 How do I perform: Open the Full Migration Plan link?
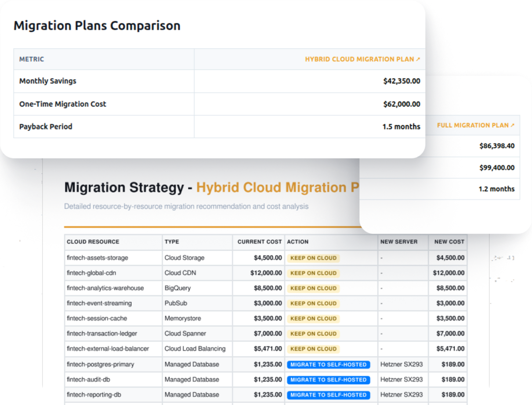tap(476, 125)
